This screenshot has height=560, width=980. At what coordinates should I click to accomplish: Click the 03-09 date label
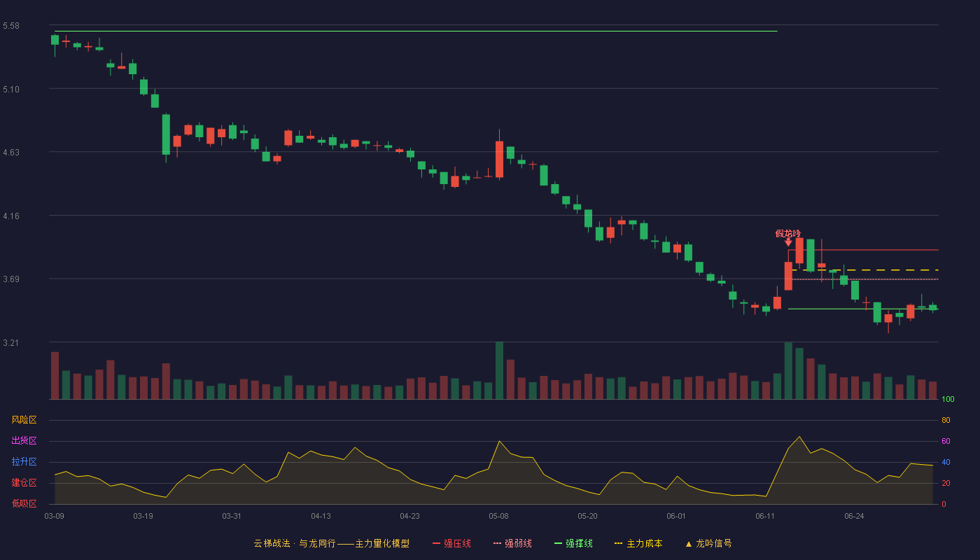click(55, 516)
